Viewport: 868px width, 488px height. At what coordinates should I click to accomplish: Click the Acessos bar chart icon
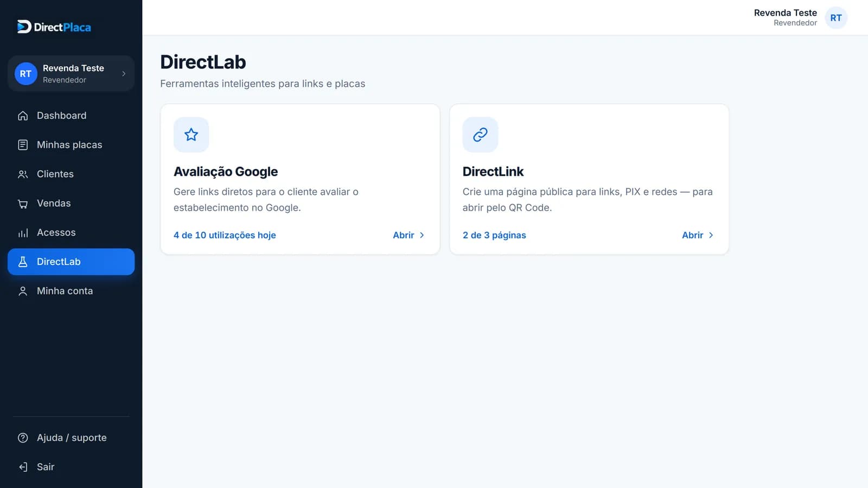click(23, 233)
